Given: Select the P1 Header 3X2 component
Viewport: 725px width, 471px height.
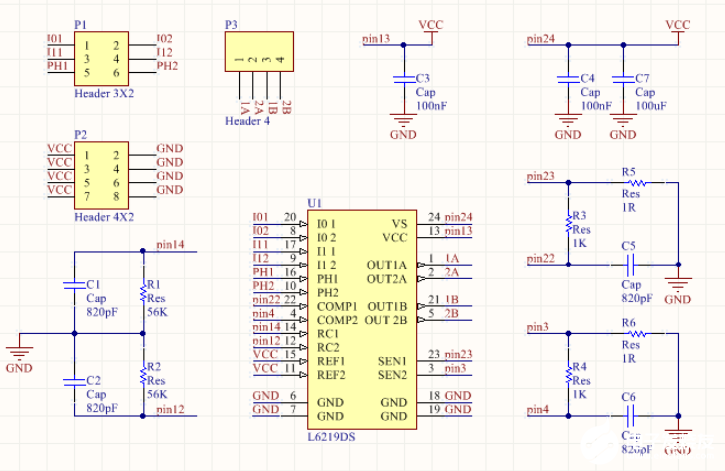Looking at the screenshot, I should pyautogui.click(x=101, y=59).
